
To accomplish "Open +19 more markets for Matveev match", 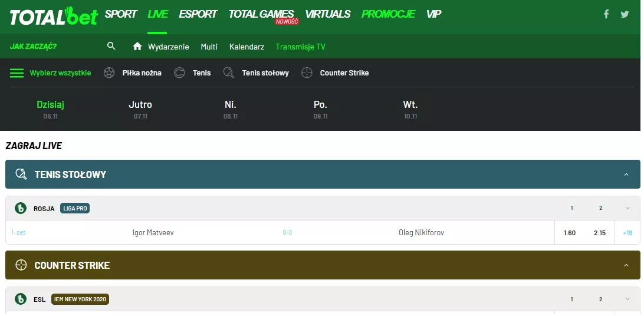I will [x=627, y=233].
